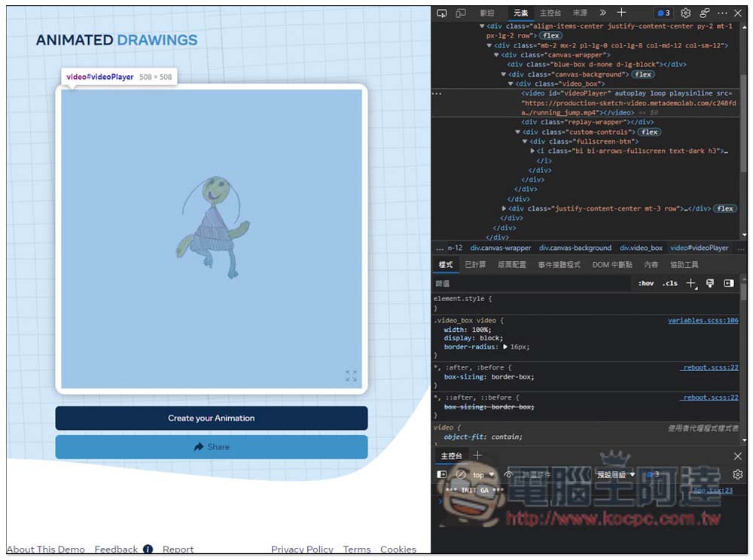Click the styles filter input field
Screen dimensions: 753x560
pos(532,284)
